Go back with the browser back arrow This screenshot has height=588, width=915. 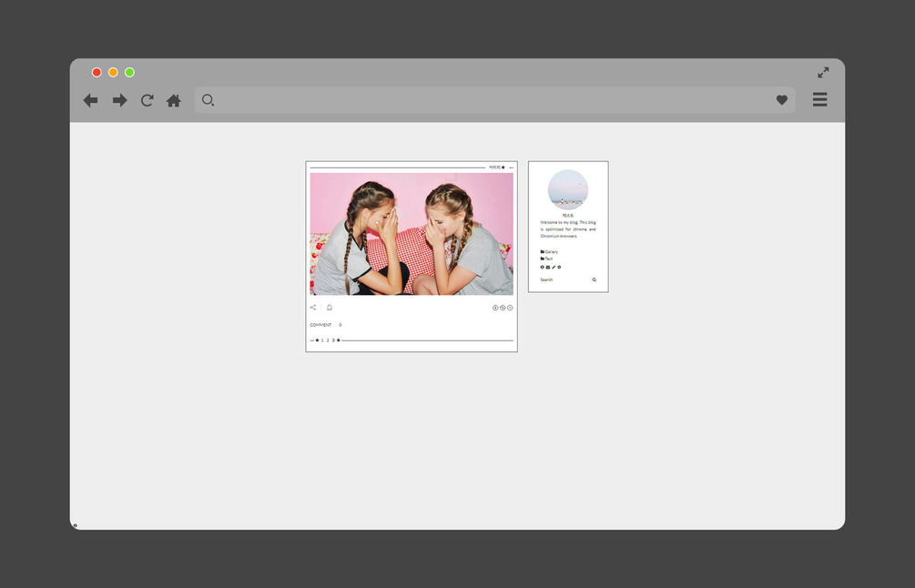coord(90,100)
